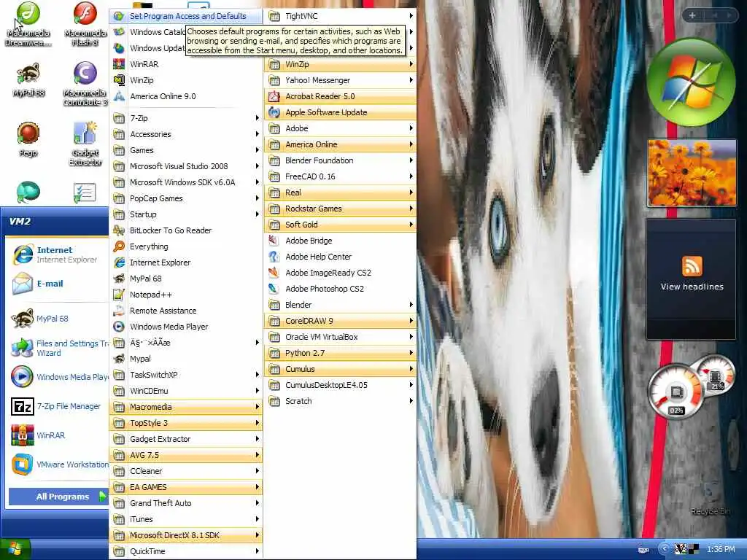The height and width of the screenshot is (560, 747).
Task: Launch WinRAR from Start menu recent list
Action: (57, 435)
